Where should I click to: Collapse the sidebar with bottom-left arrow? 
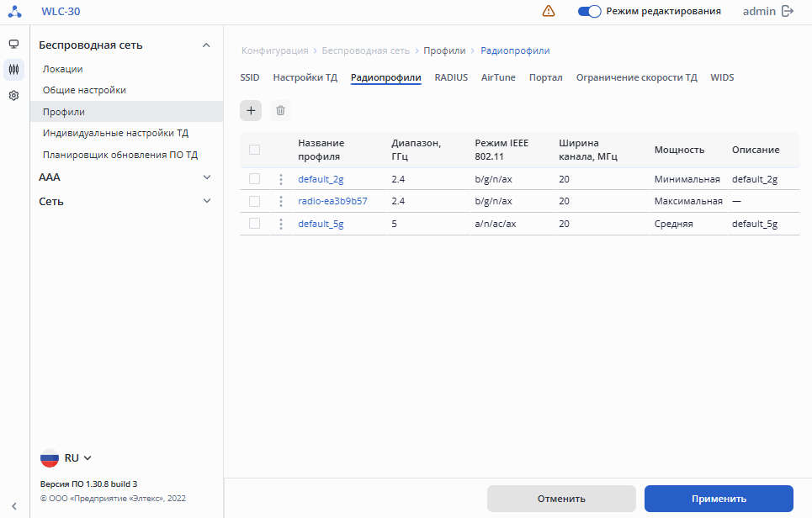click(x=13, y=505)
